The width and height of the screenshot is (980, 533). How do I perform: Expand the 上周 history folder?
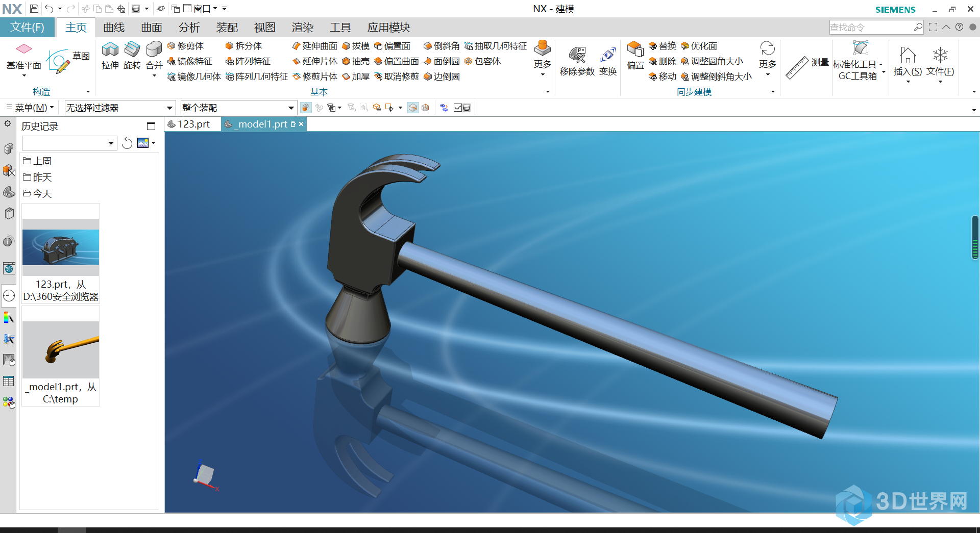coord(37,161)
